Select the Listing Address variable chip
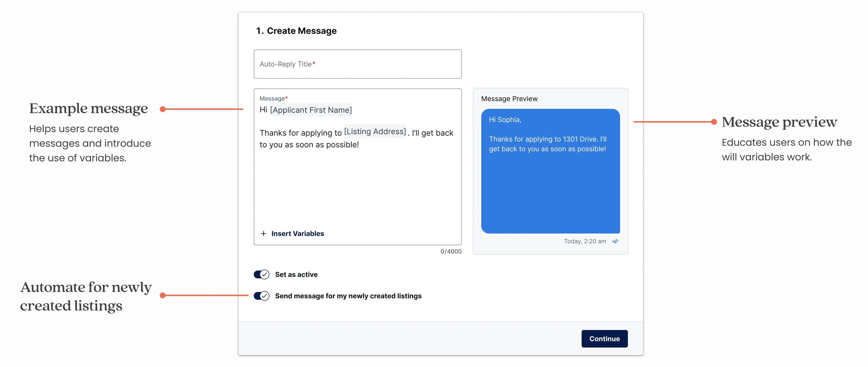 click(375, 132)
